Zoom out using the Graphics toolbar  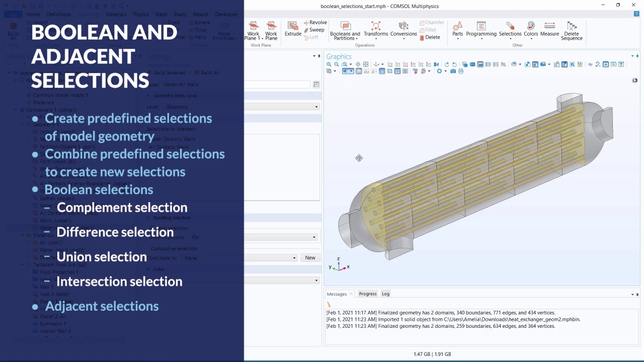(x=337, y=64)
